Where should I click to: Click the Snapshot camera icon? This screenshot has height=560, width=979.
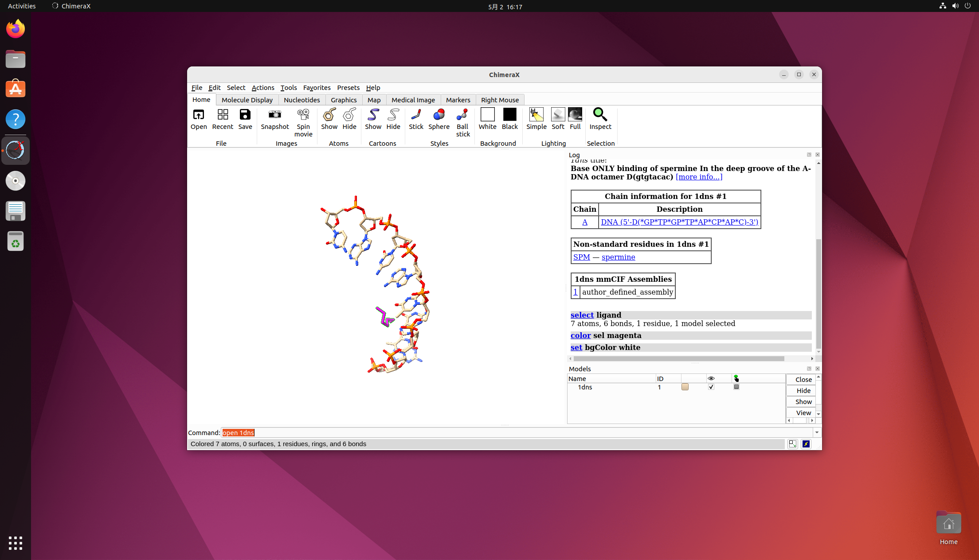274,115
